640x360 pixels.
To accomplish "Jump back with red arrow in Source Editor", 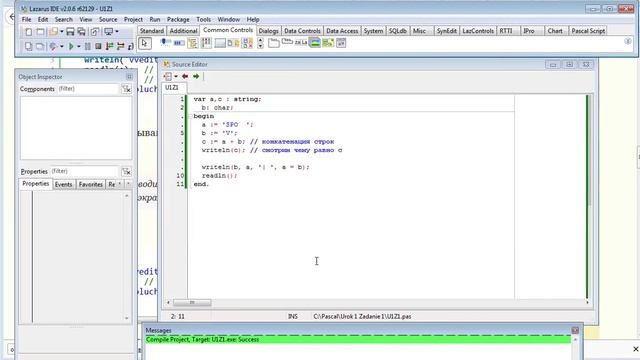I will click(185, 76).
